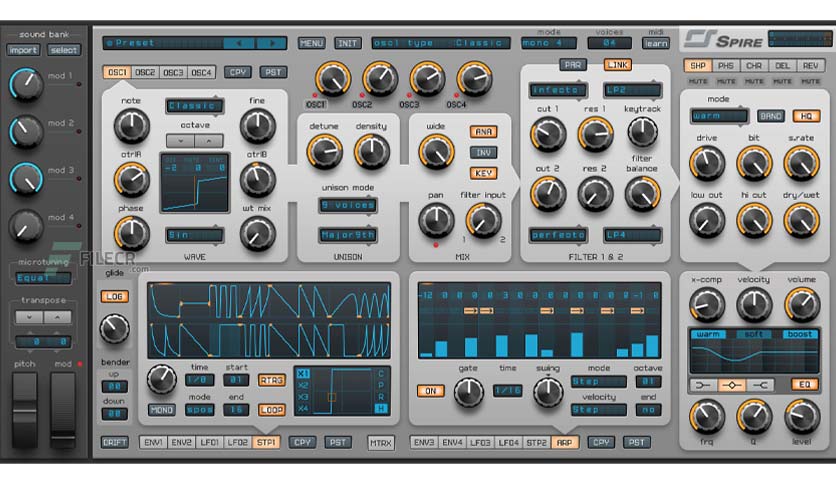Viewport: 836px width, 484px height.
Task: Click the detune knob in Unison
Action: tap(324, 152)
